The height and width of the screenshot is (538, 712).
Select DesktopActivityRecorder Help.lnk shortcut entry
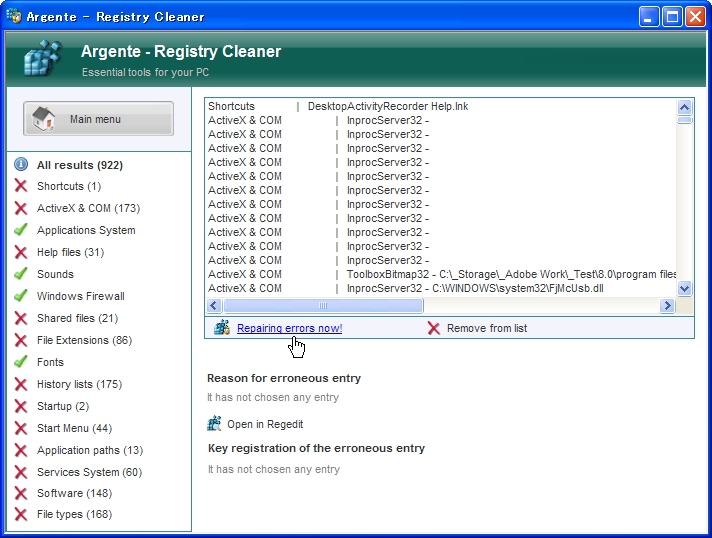tap(441, 106)
